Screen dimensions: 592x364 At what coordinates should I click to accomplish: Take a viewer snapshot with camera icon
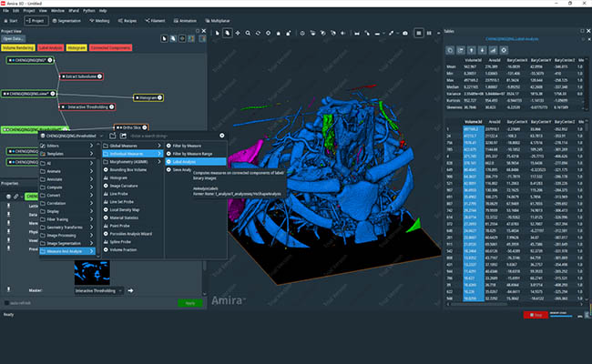click(x=405, y=33)
